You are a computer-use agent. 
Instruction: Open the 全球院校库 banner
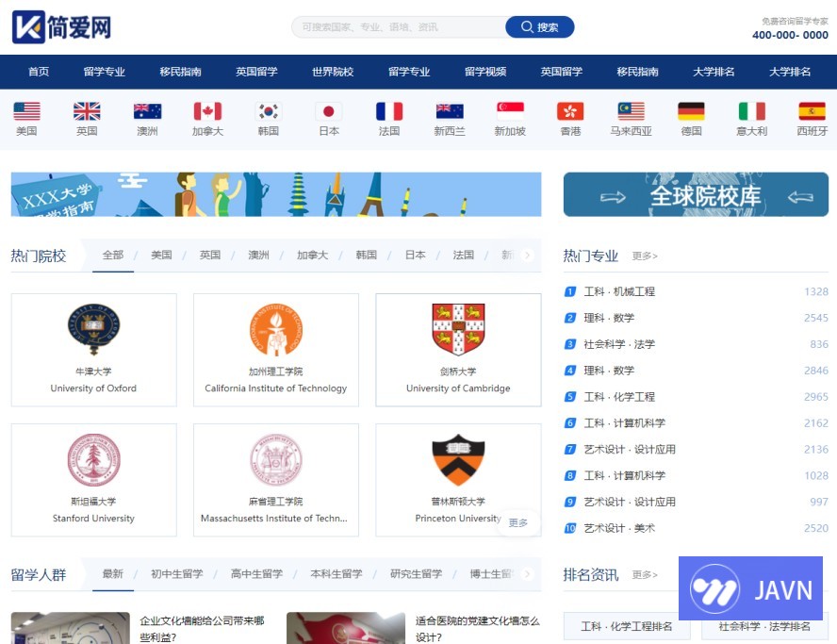coord(696,194)
